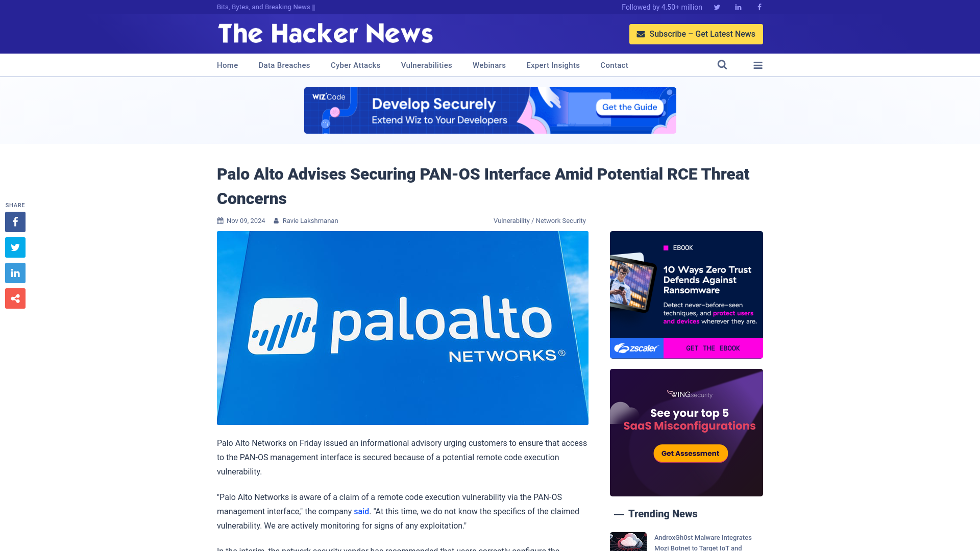Image resolution: width=980 pixels, height=551 pixels.
Task: Expand the Vulnerabilities menu item
Action: pyautogui.click(x=427, y=65)
